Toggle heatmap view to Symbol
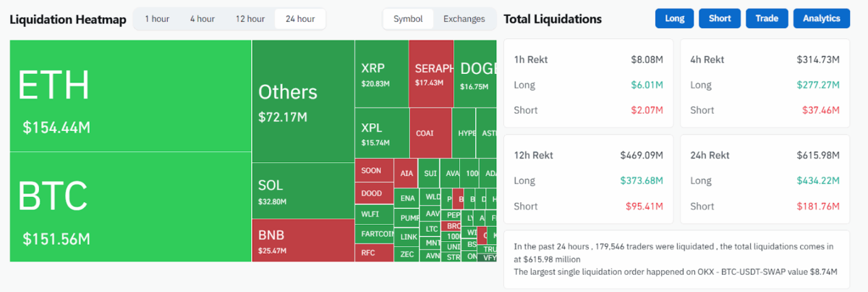 pos(408,19)
